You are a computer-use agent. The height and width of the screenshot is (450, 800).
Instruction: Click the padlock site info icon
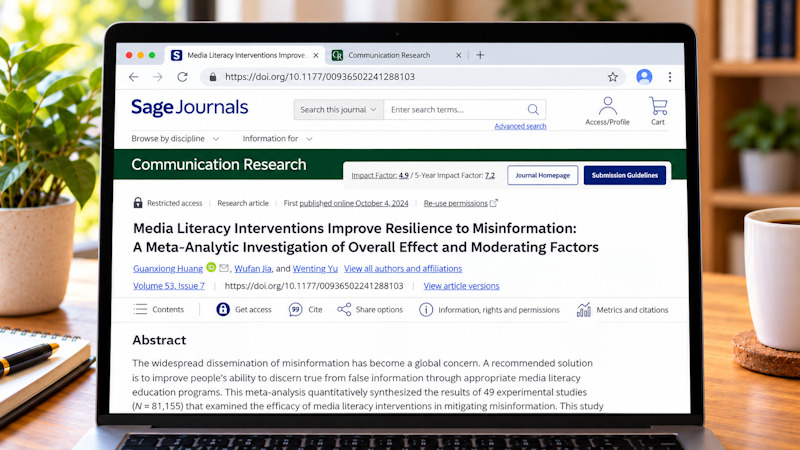[x=213, y=77]
